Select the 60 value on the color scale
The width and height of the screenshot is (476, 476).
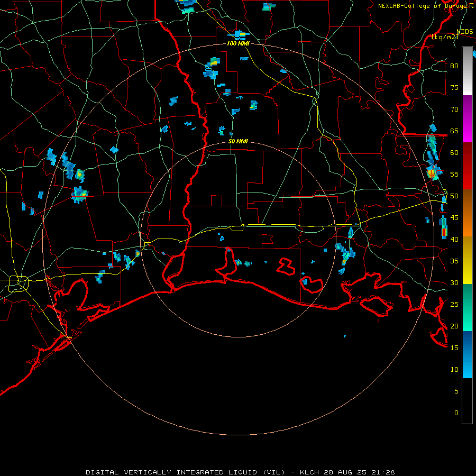454,153
